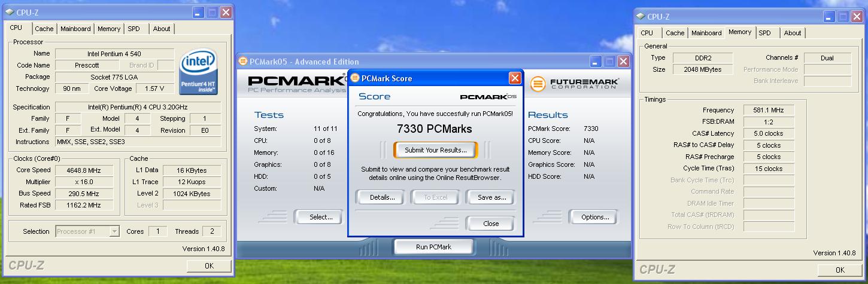Click the Save as button
Image resolution: width=868 pixels, height=284 pixels.
tap(491, 197)
